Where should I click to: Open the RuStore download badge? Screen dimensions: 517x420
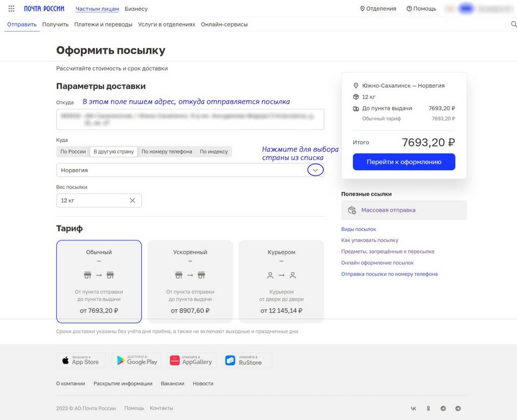click(x=247, y=361)
